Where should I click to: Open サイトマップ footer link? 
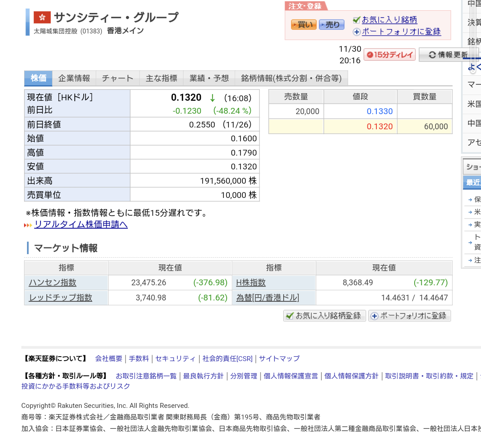coord(279,359)
